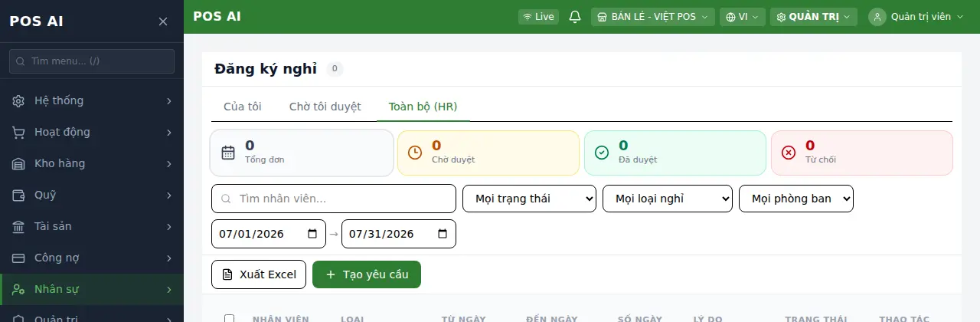The image size is (980, 322).
Task: Click the Quỹ wallet icon
Action: coord(19,195)
